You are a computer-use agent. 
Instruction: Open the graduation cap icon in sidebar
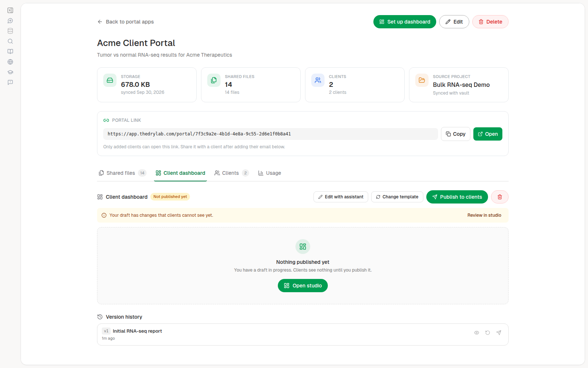[x=10, y=72]
